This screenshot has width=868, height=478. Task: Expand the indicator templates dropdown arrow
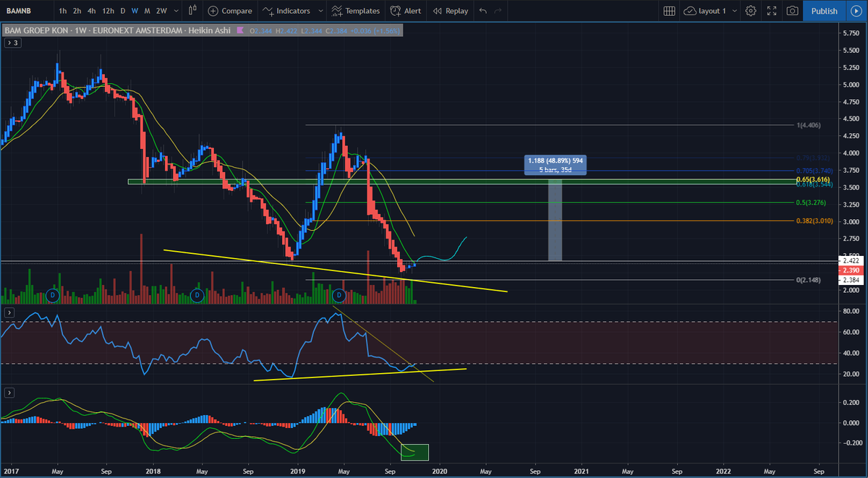click(x=322, y=11)
